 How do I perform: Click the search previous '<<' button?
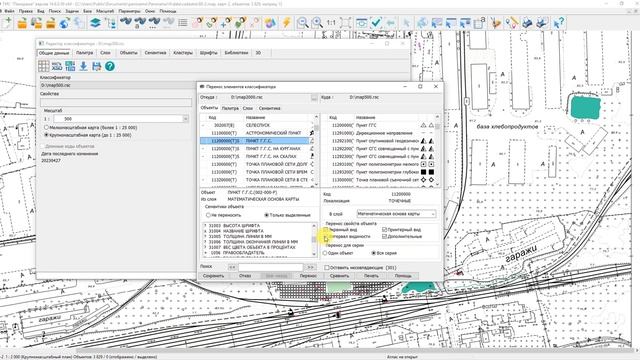(232, 267)
